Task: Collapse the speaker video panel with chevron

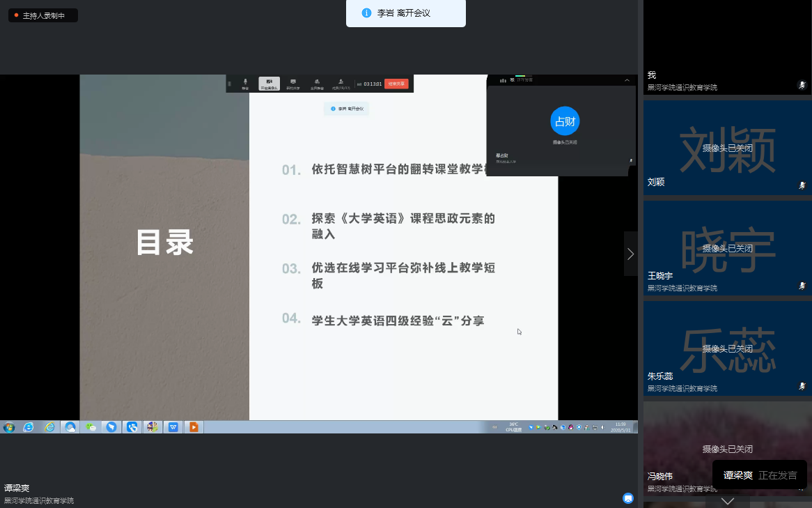Action: pos(627,81)
